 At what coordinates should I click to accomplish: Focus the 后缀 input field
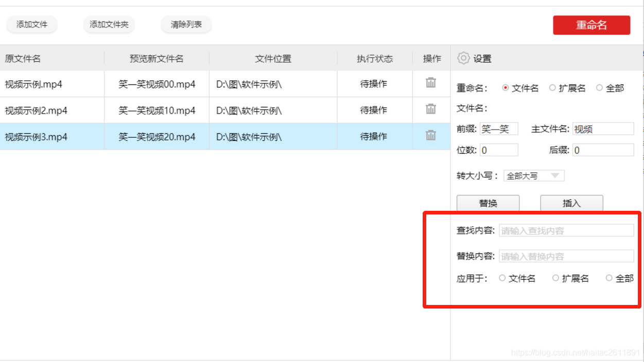coord(603,150)
